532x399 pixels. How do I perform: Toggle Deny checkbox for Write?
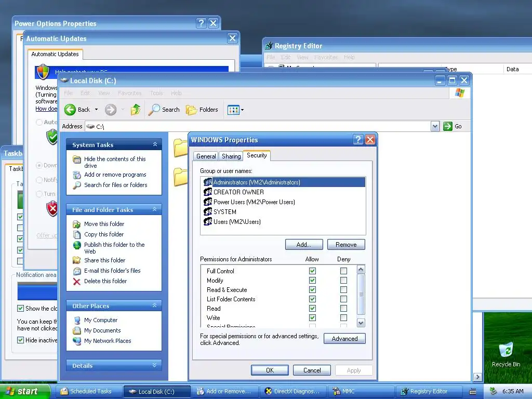coord(344,317)
